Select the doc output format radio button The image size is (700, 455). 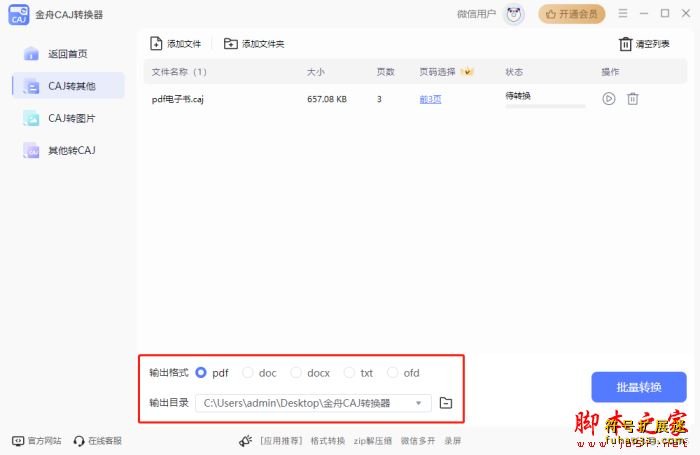point(247,372)
